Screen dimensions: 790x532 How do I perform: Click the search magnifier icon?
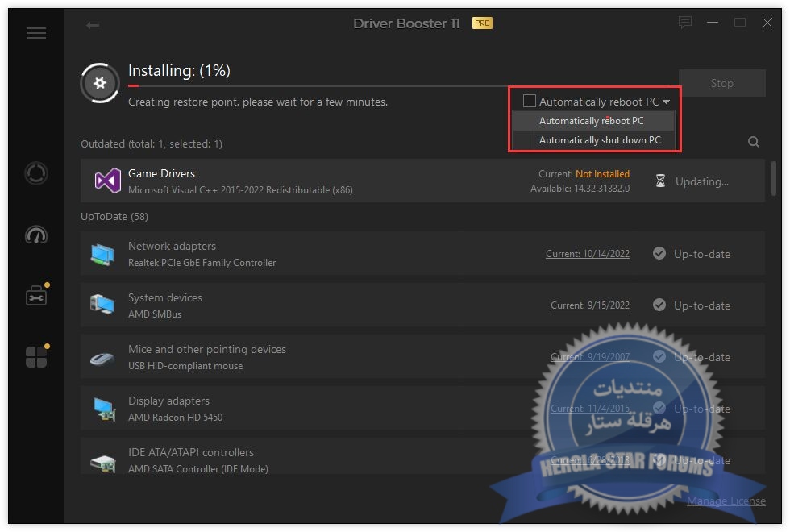click(x=753, y=142)
